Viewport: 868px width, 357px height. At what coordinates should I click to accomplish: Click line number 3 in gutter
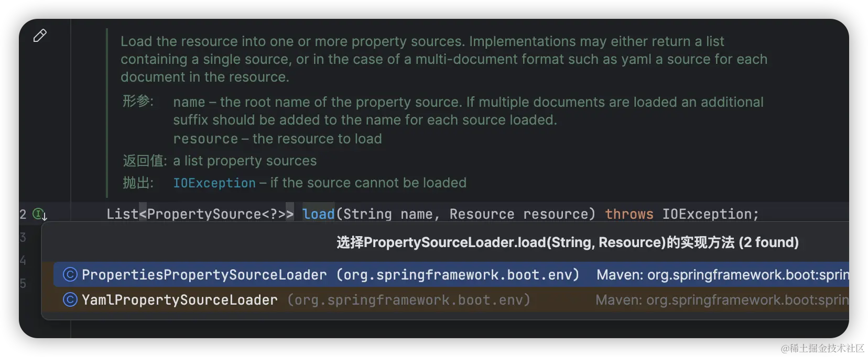(23, 237)
